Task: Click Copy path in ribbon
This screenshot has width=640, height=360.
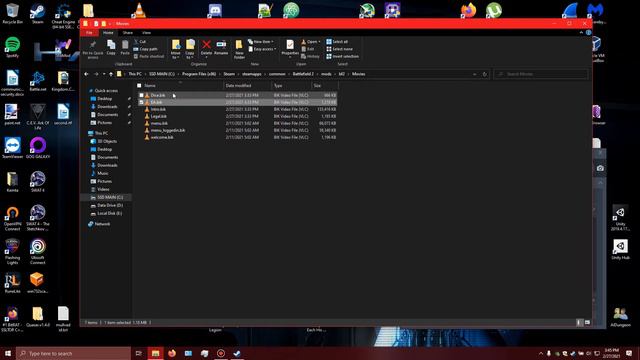Action: pyautogui.click(x=145, y=49)
